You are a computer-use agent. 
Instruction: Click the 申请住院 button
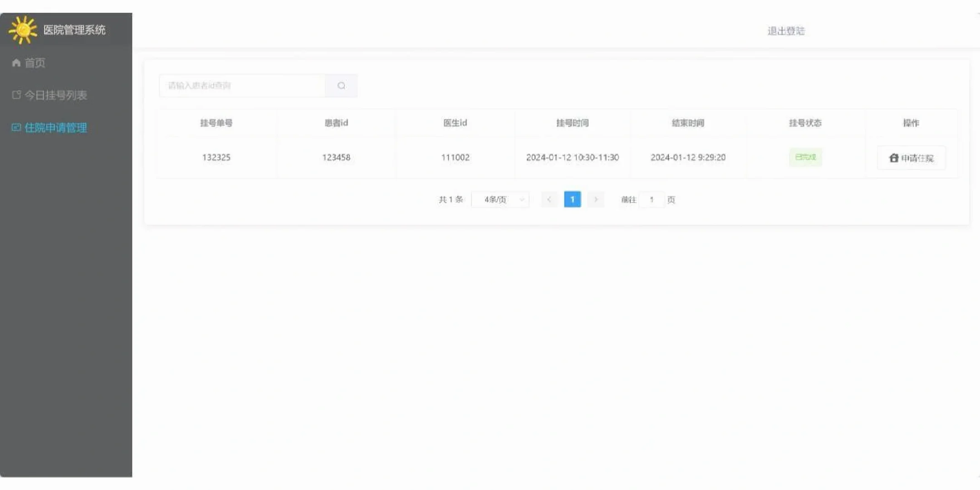tap(911, 158)
